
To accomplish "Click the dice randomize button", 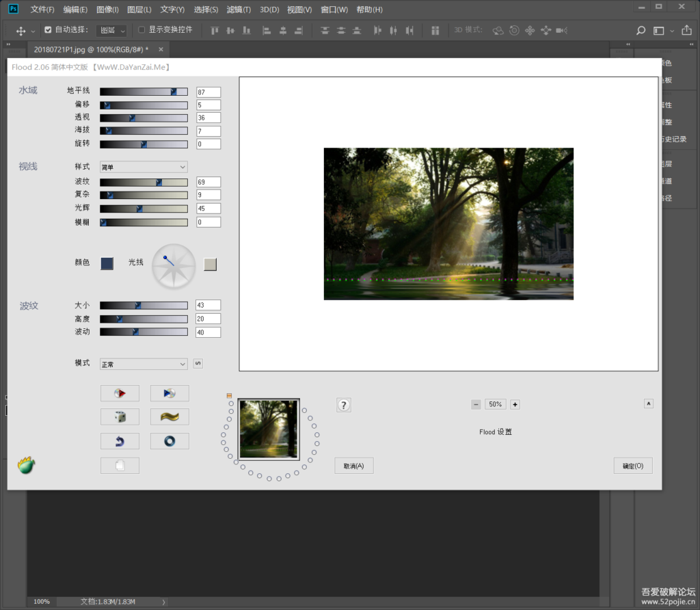I will tap(120, 417).
